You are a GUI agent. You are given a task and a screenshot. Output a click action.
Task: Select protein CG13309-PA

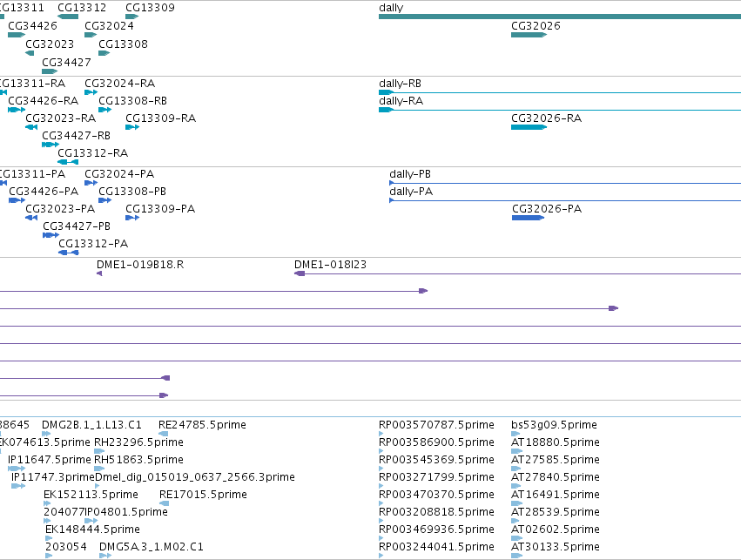pos(132,218)
